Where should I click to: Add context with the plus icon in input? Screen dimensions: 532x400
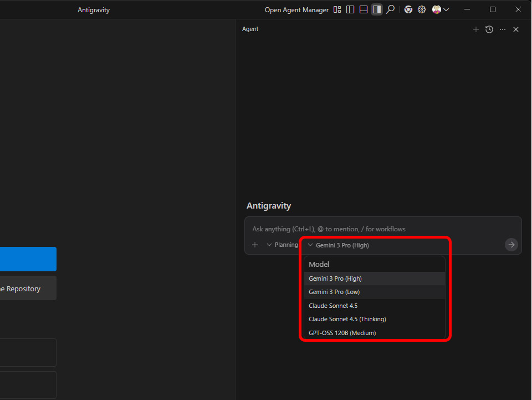[x=255, y=245]
